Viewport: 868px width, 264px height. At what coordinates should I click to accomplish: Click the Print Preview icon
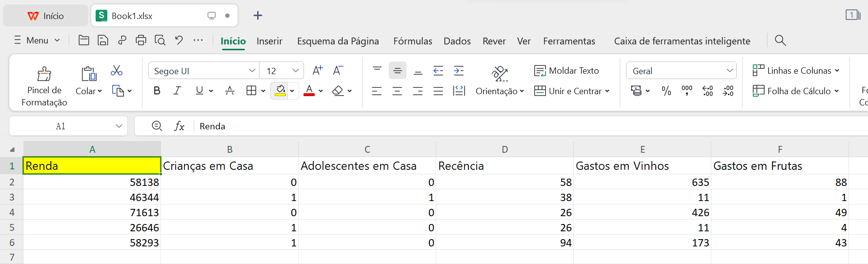[160, 41]
